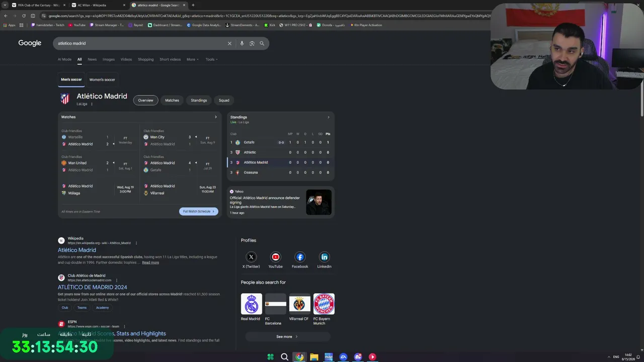Viewport: 644px width, 362px height.
Task: Click the Chrome icon in the taskbar
Action: pyautogui.click(x=299, y=357)
